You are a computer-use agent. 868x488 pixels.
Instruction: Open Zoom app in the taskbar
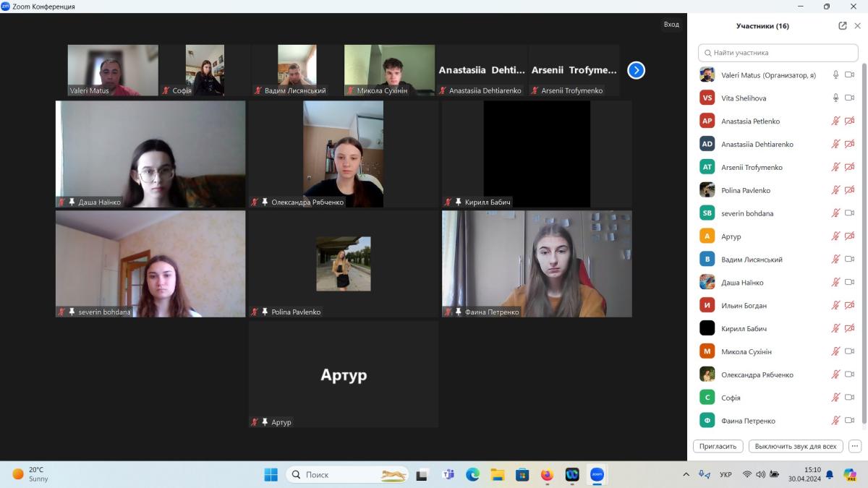pos(597,475)
